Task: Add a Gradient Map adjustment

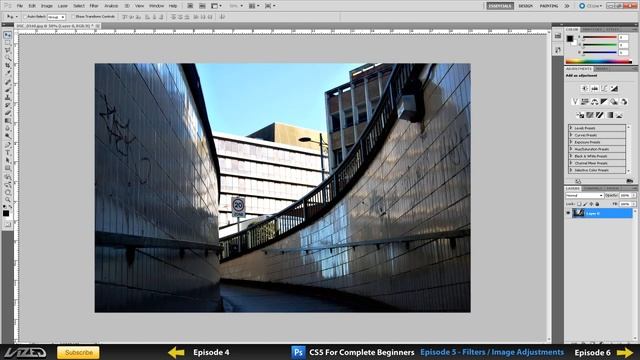Action: pos(609,115)
